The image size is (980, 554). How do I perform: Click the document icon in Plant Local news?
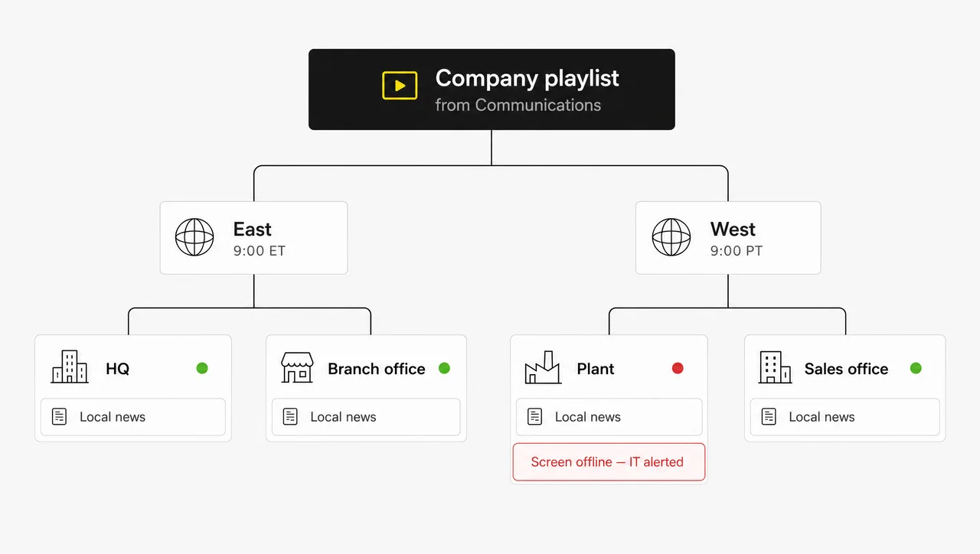(x=535, y=416)
